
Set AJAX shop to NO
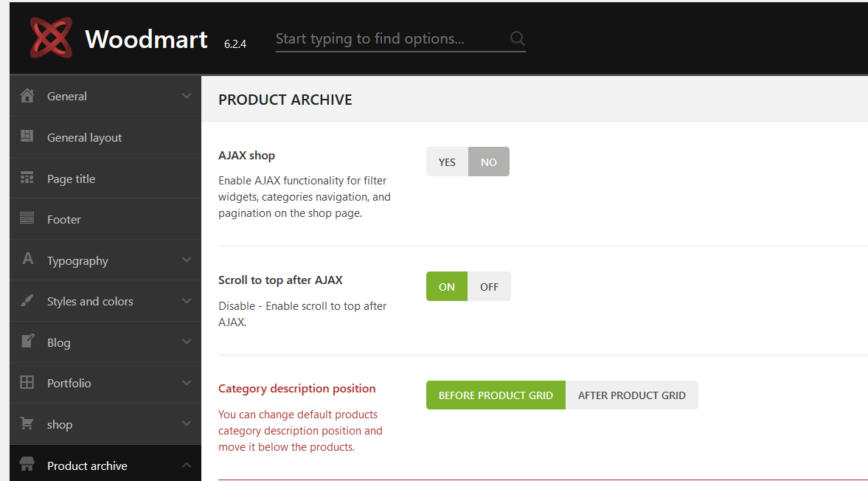tap(489, 162)
